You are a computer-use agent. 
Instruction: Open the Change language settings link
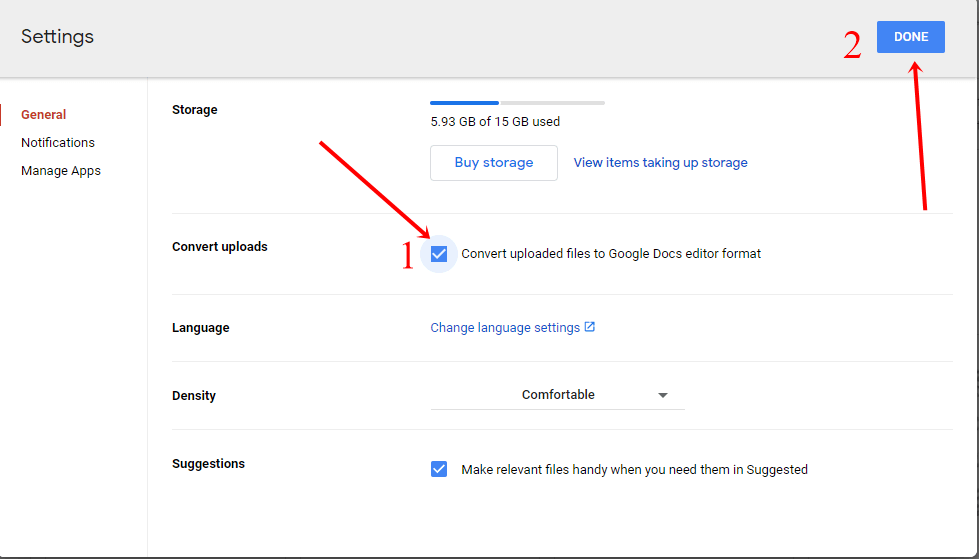[x=505, y=328]
